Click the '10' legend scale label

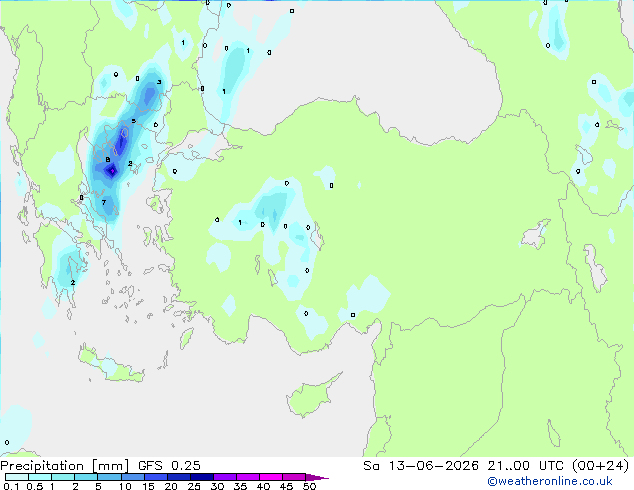(x=125, y=486)
